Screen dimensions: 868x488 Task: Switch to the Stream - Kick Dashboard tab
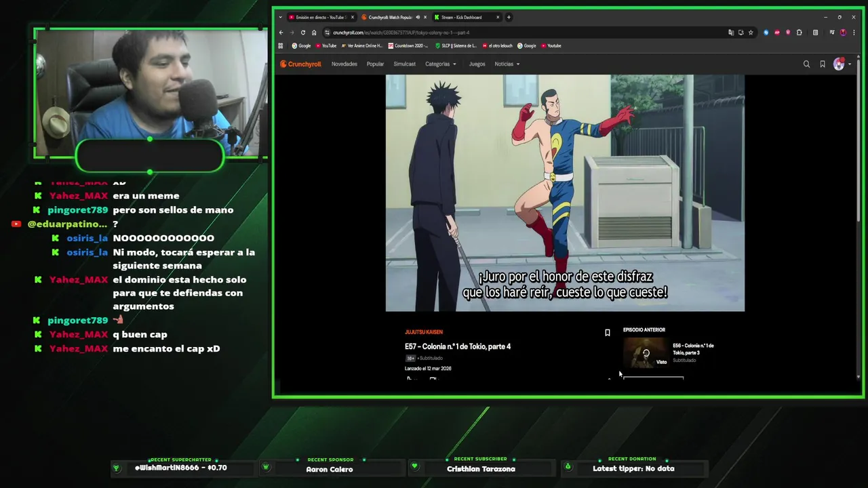point(467,17)
